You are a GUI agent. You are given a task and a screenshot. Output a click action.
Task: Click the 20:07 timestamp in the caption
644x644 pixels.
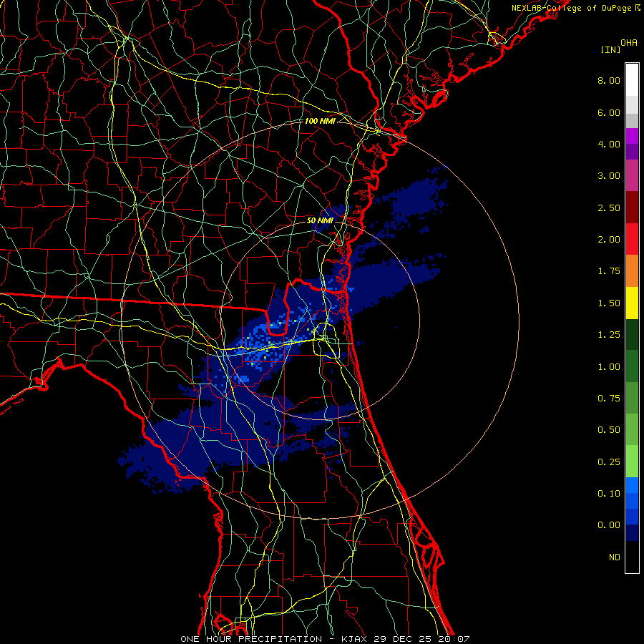pyautogui.click(x=454, y=639)
